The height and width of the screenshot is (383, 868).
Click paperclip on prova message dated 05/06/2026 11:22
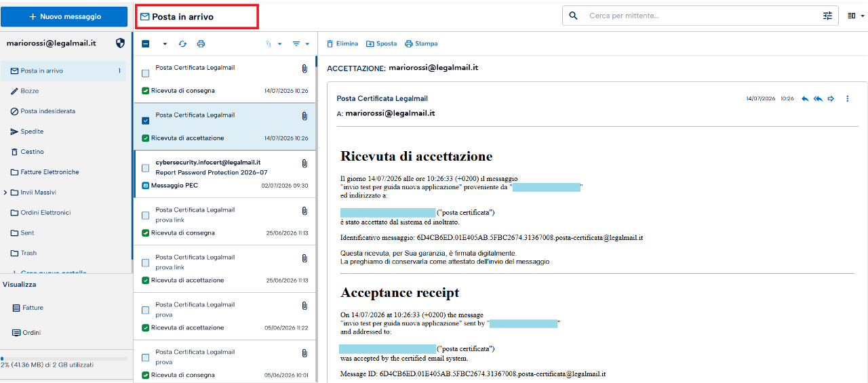[304, 306]
